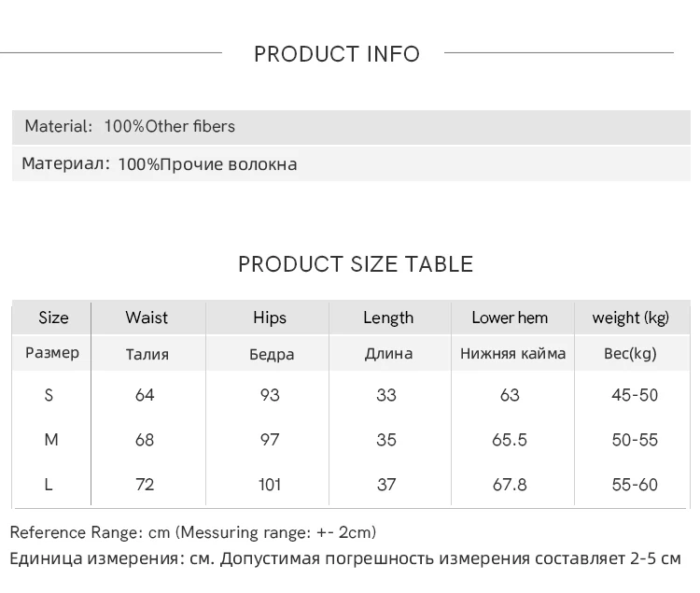Select the Waist column header
Viewport: 700px width, 593px height.
coord(147,318)
